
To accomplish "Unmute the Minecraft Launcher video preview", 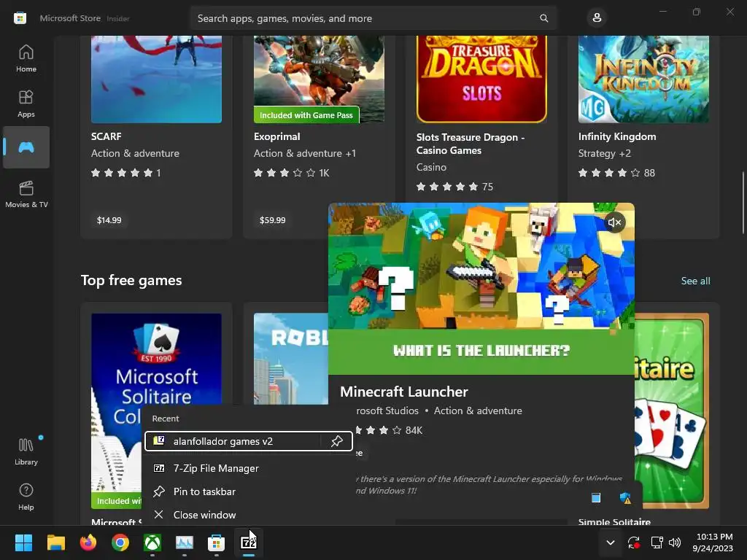I will pyautogui.click(x=614, y=222).
